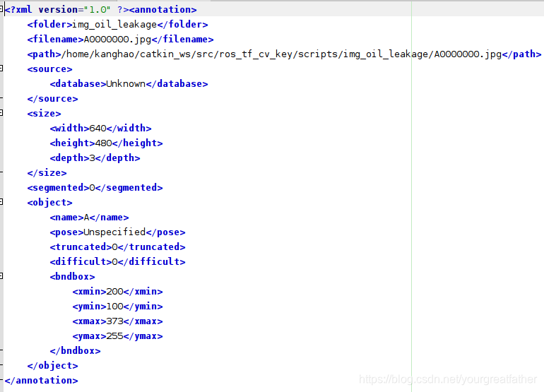Click the ymax value 255
Image resolution: width=544 pixels, height=392 pixels.
(115, 336)
